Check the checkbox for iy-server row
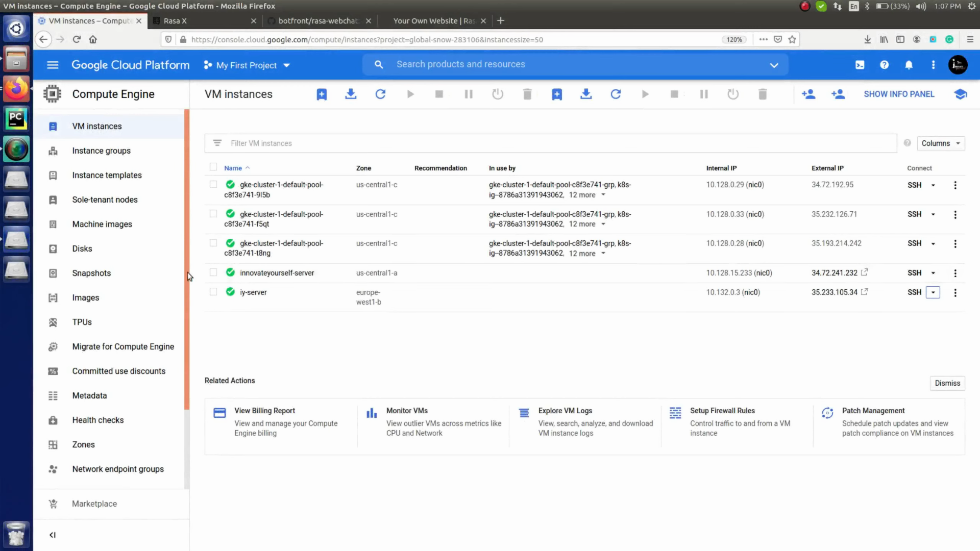 pyautogui.click(x=213, y=292)
